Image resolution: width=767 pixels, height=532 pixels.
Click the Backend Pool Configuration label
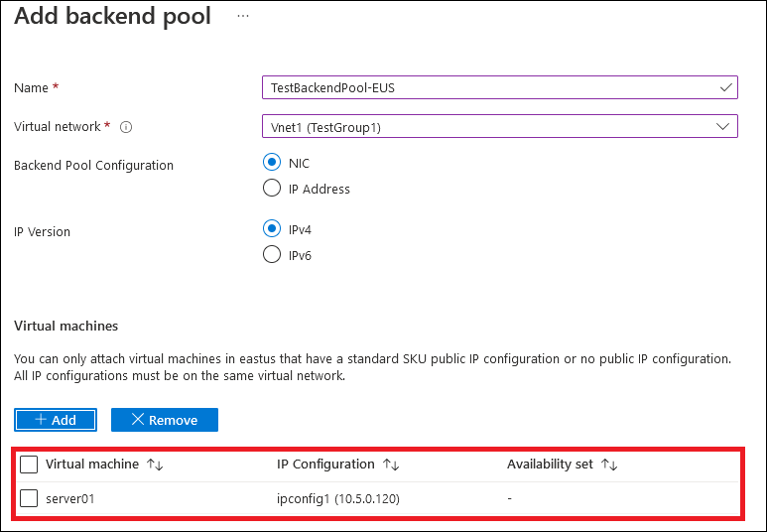click(93, 166)
